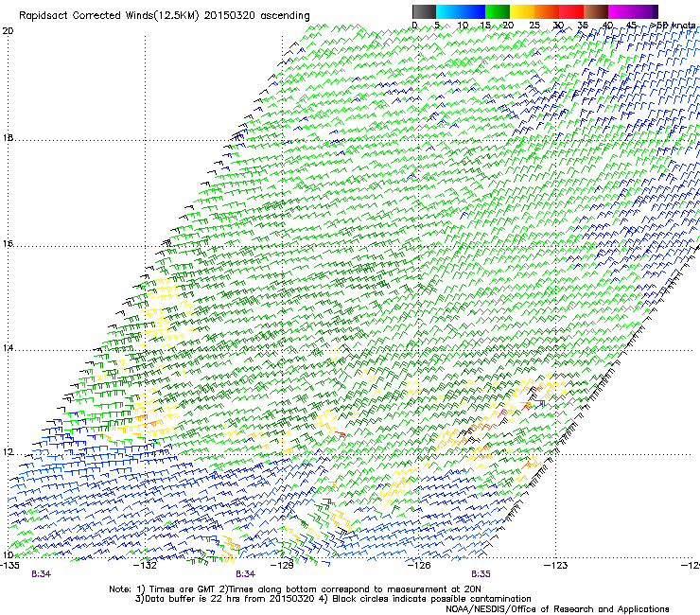Click latitude label '12' on left axis
The width and height of the screenshot is (700, 615).
(8, 452)
